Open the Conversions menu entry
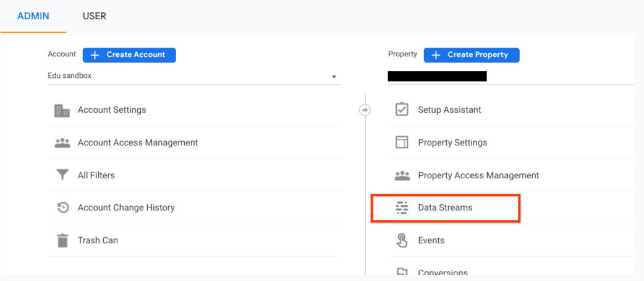Image resolution: width=644 pixels, height=281 pixels. click(x=443, y=272)
